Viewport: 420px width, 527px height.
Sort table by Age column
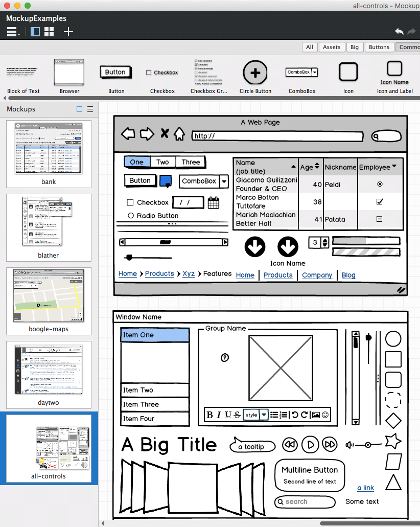[317, 166]
